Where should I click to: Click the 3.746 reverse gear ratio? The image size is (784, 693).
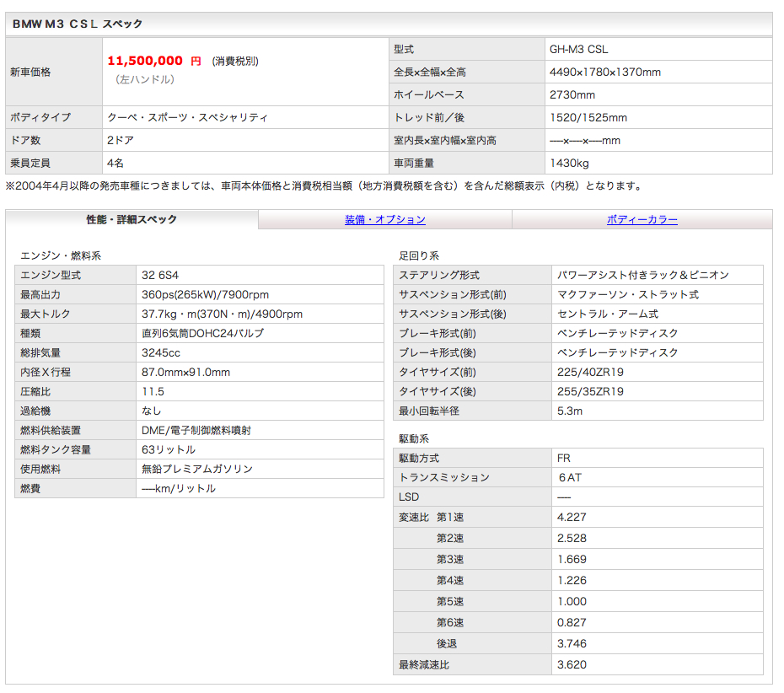click(572, 643)
